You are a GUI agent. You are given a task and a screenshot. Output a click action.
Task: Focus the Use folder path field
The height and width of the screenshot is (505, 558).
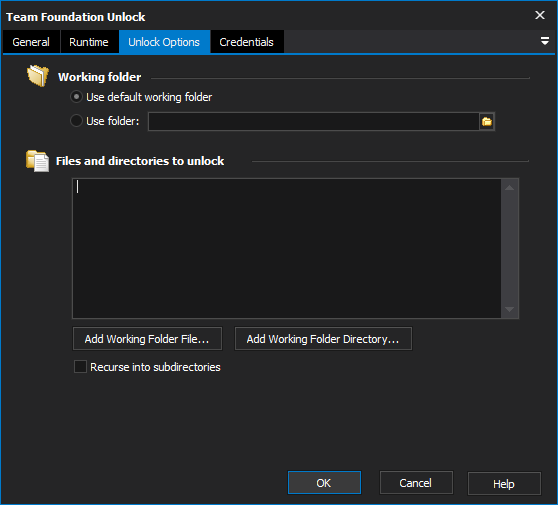pyautogui.click(x=314, y=122)
